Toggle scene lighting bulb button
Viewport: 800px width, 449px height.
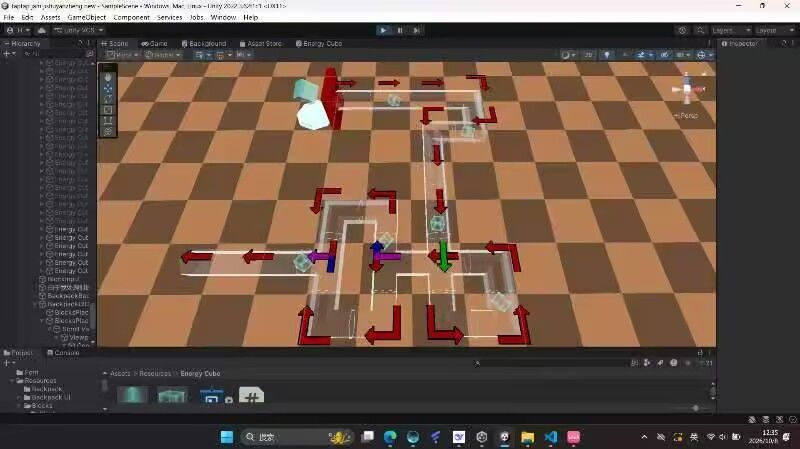(606, 55)
